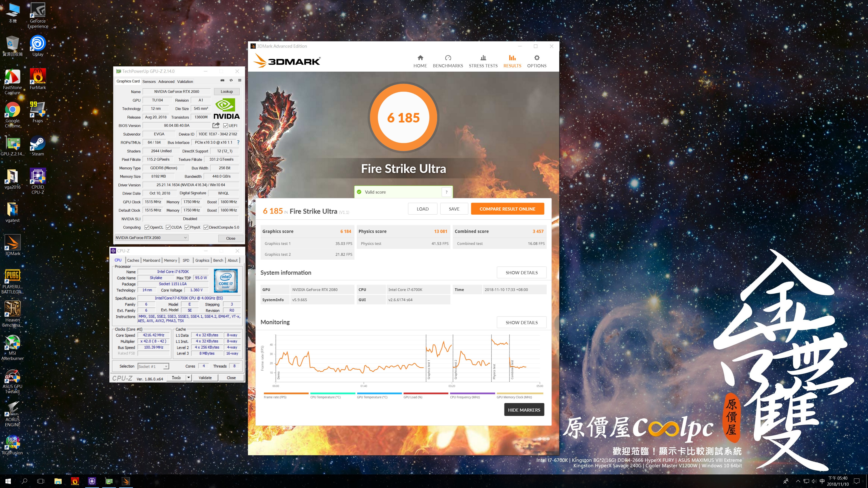The width and height of the screenshot is (868, 488).
Task: Show details for Monitoring
Action: 522,322
